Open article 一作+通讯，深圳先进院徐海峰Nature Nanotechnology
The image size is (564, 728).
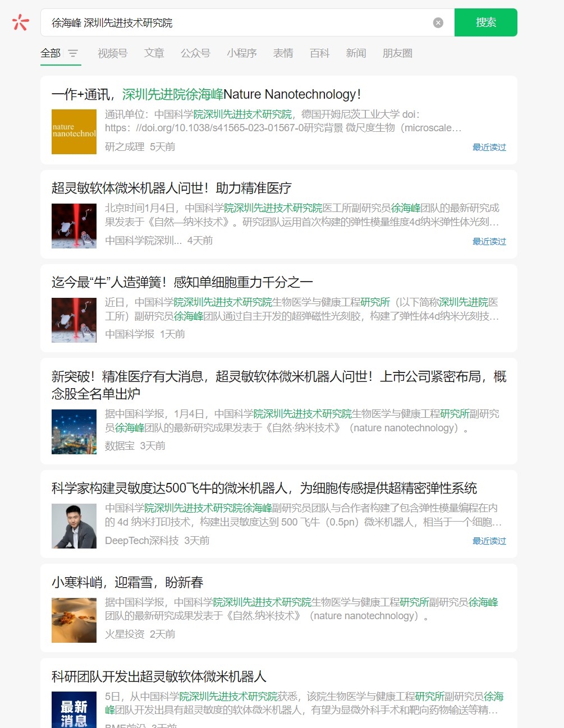206,94
